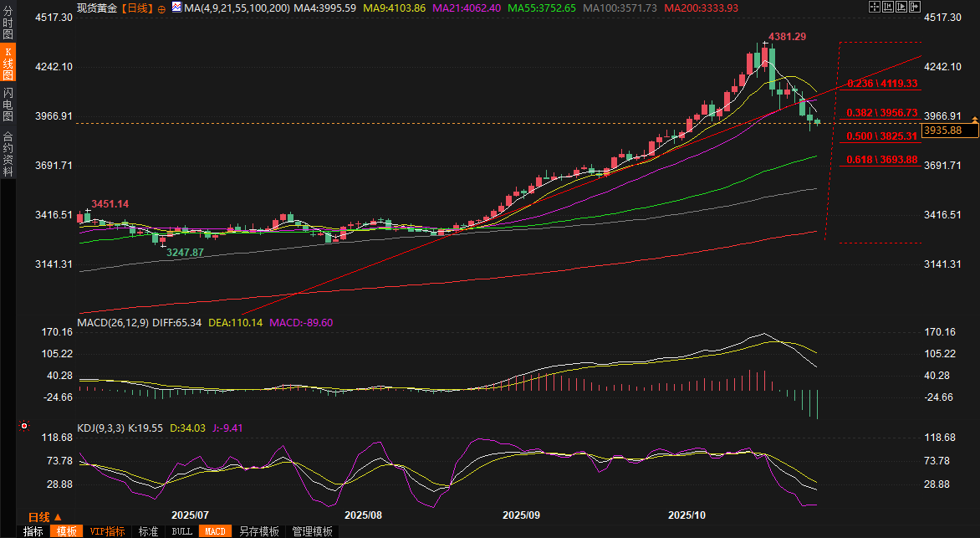
Task: Click the 3247.87 low price marker
Action: pyautogui.click(x=185, y=252)
